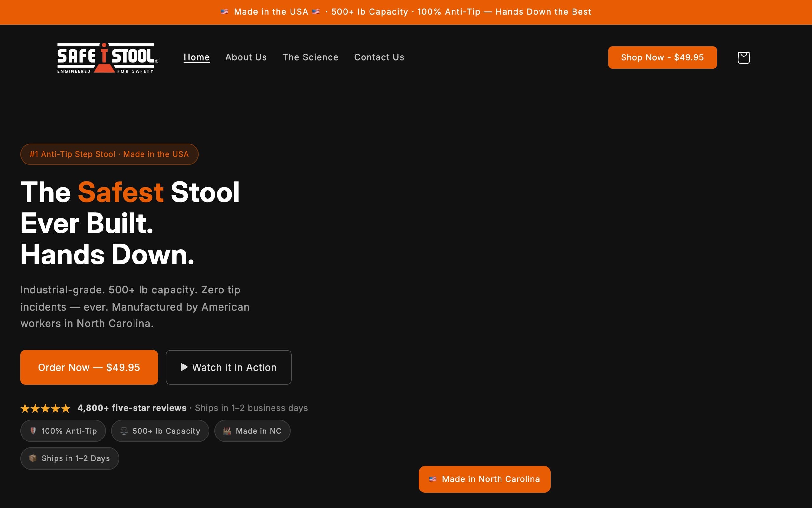Click the Safe Stool logo
812x508 pixels.
coord(108,58)
